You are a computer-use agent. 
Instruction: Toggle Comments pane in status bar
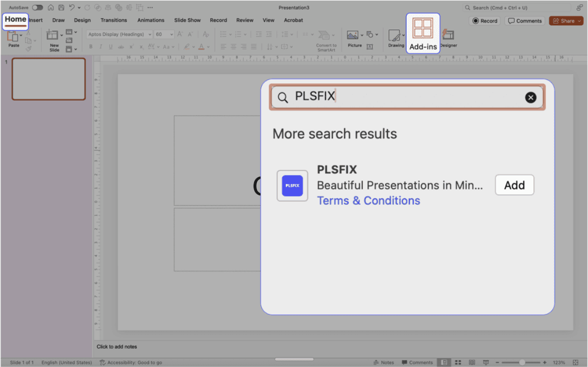(x=417, y=362)
